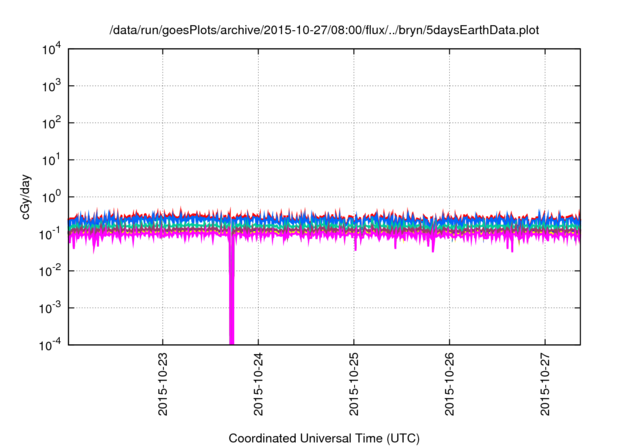
Task: Click the 10^-1 y-axis tick label
Action: (50, 234)
